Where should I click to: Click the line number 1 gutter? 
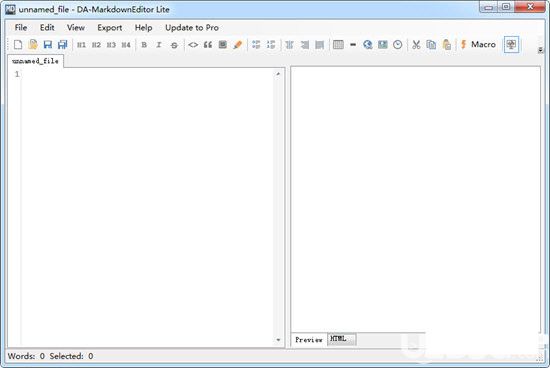[x=17, y=74]
